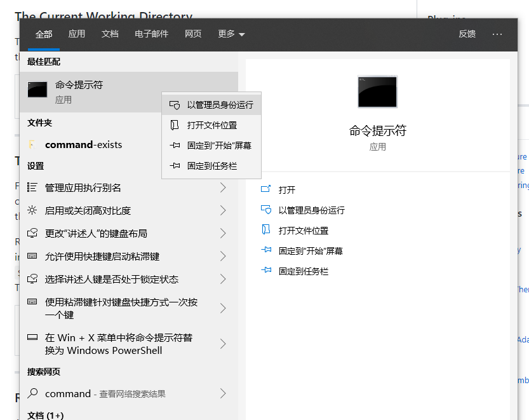Select the 命令提示符 best match result
The height and width of the screenshot is (420, 529).
click(129, 92)
